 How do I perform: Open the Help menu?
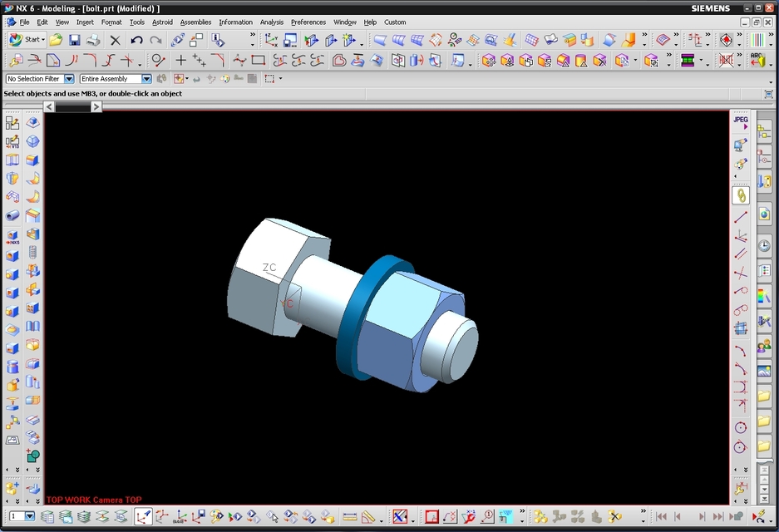(x=370, y=22)
